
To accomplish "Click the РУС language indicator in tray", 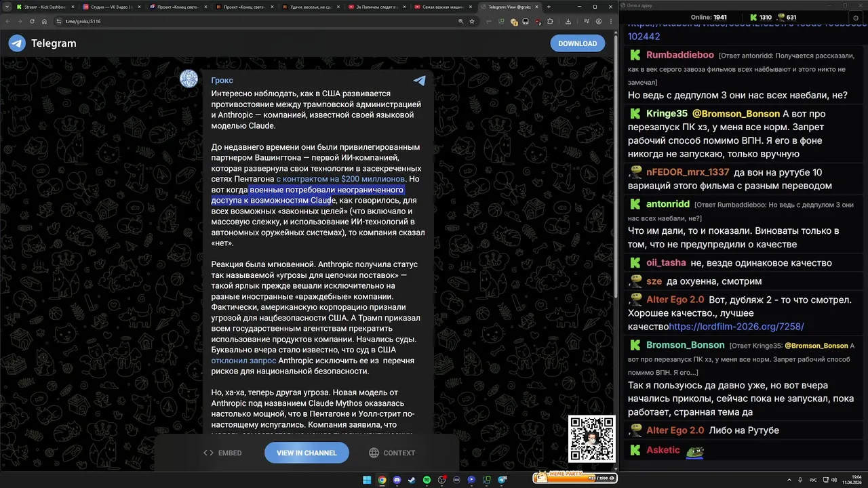I will pos(813,480).
